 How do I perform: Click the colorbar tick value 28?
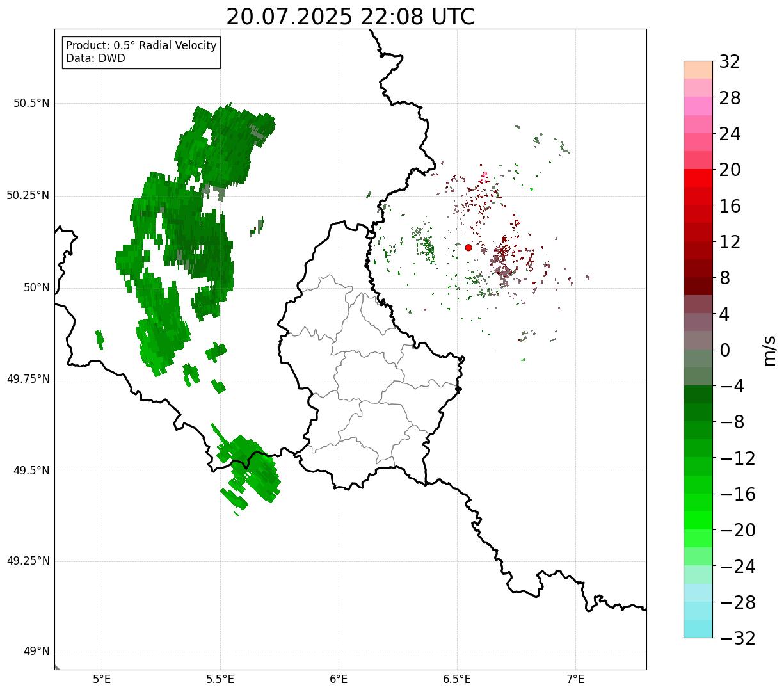coord(730,98)
